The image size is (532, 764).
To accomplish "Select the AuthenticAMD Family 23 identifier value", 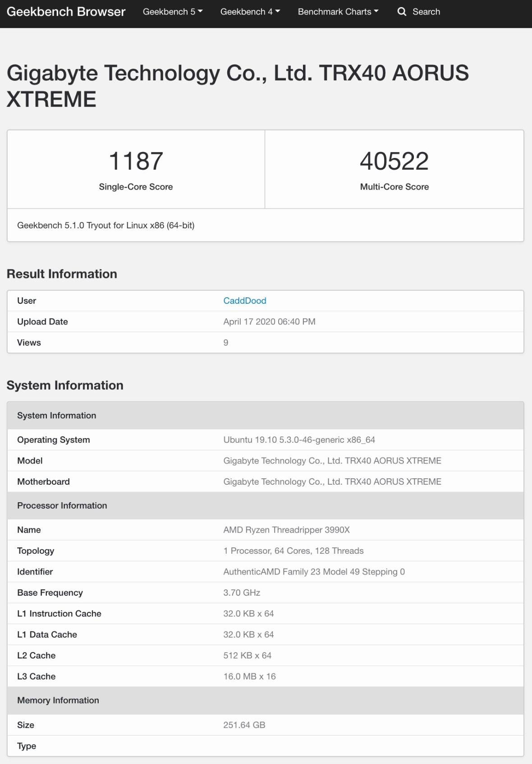I will coord(314,572).
